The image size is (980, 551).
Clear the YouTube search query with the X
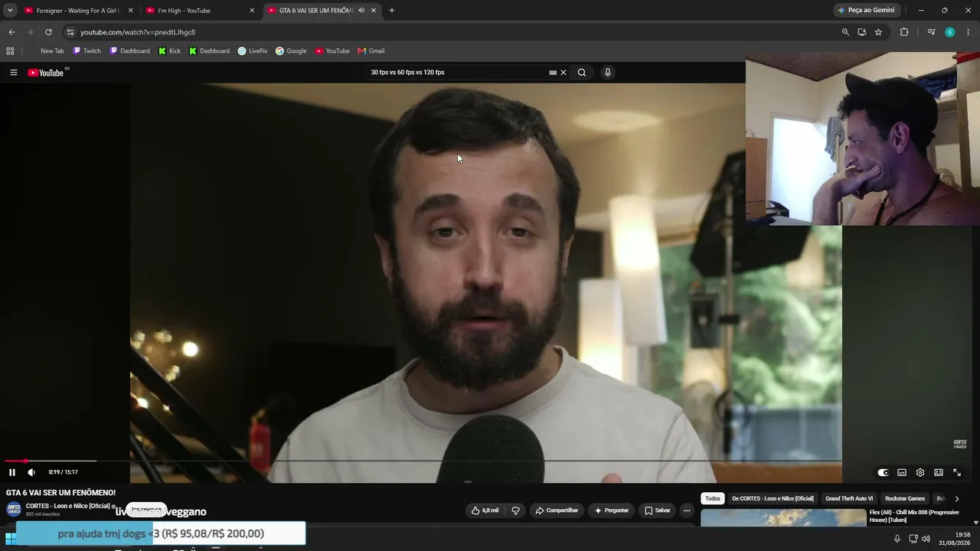563,73
